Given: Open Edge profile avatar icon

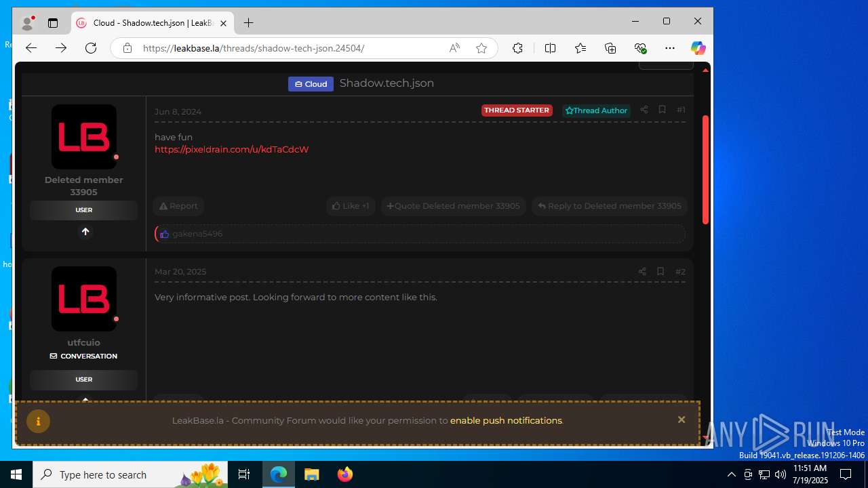Looking at the screenshot, I should point(28,22).
